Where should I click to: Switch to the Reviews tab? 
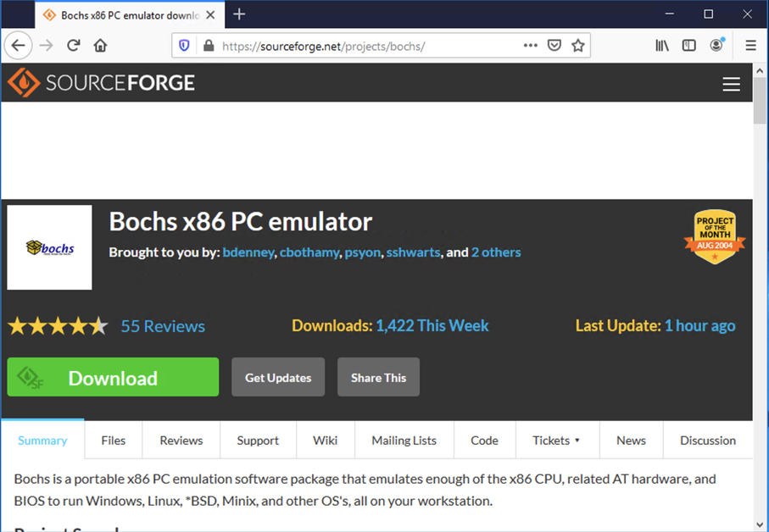(181, 441)
